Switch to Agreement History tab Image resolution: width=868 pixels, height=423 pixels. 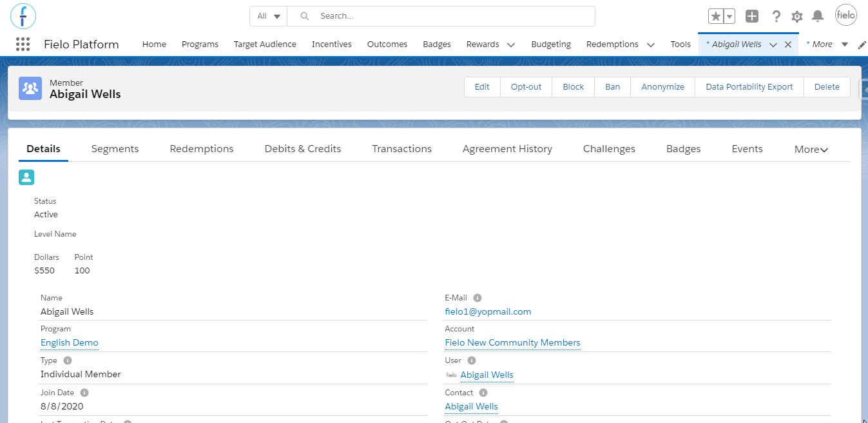coord(507,149)
